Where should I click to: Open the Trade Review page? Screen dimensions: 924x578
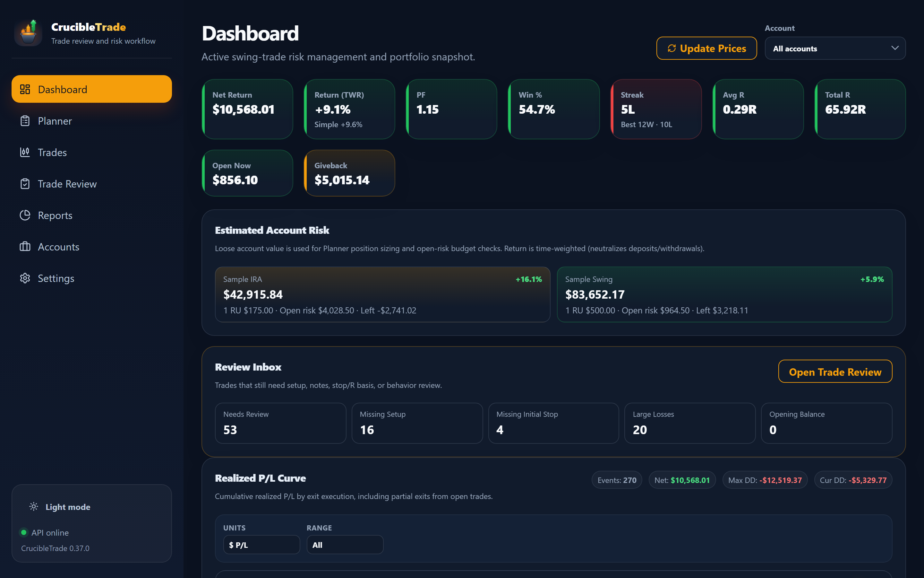click(92, 184)
